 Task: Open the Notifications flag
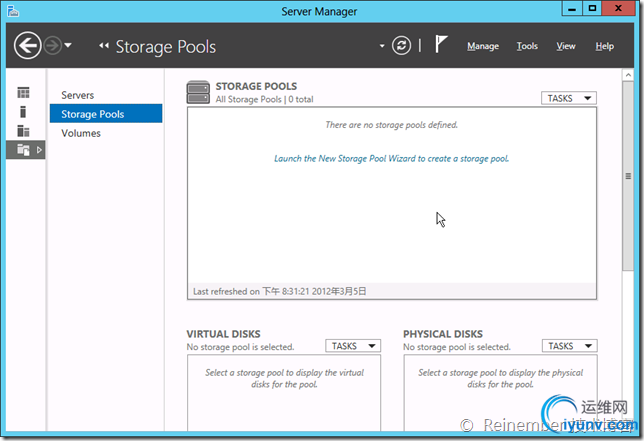[441, 44]
